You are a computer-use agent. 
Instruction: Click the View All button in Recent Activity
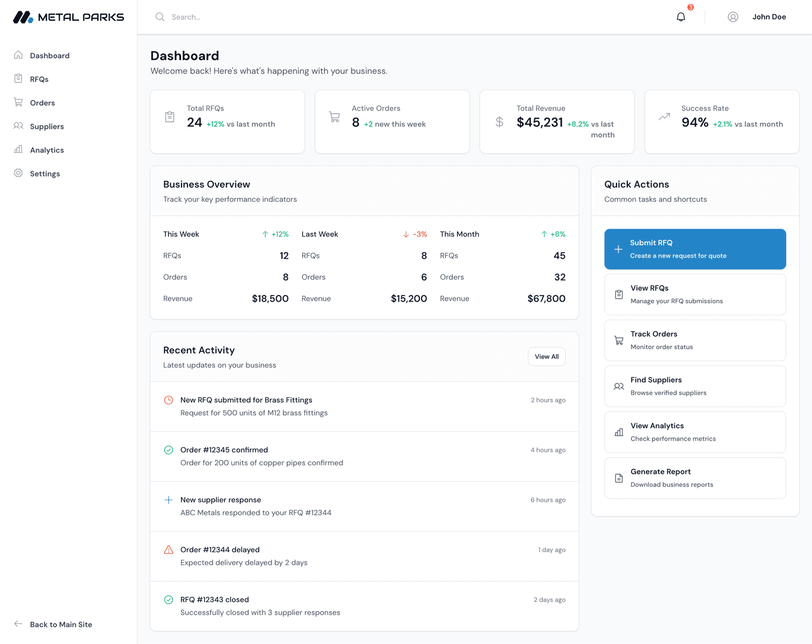click(x=546, y=356)
